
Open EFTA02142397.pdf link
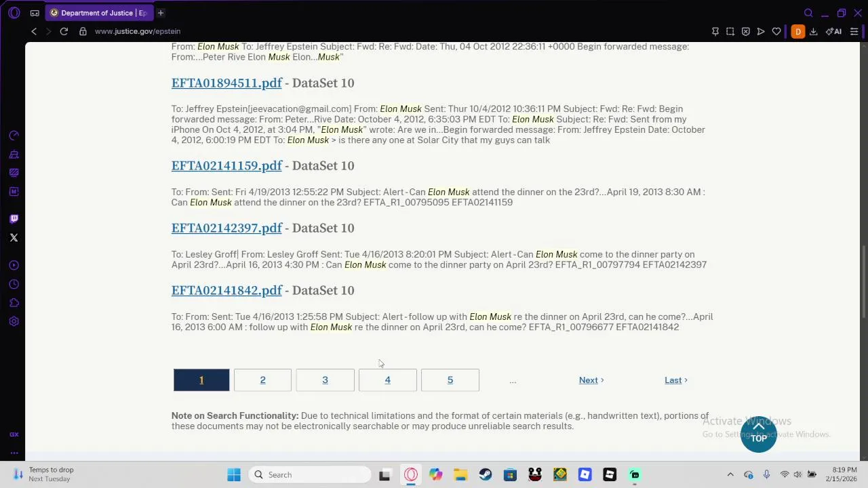point(226,228)
